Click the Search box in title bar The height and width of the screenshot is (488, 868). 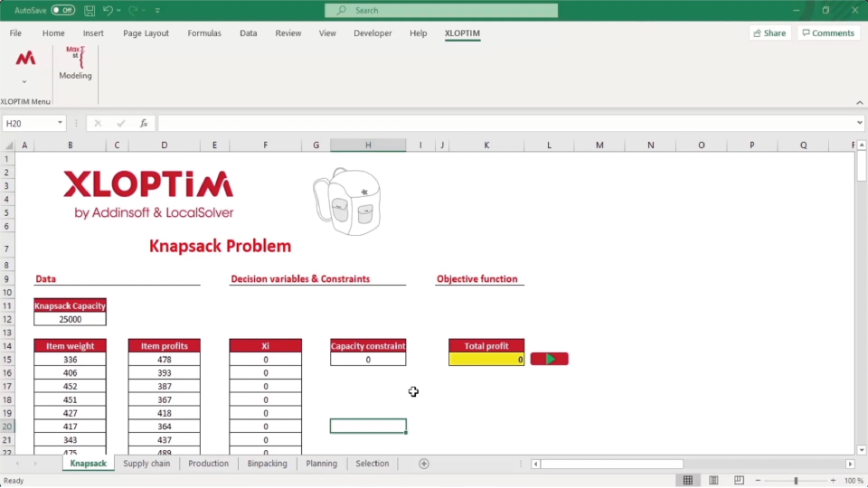click(441, 10)
